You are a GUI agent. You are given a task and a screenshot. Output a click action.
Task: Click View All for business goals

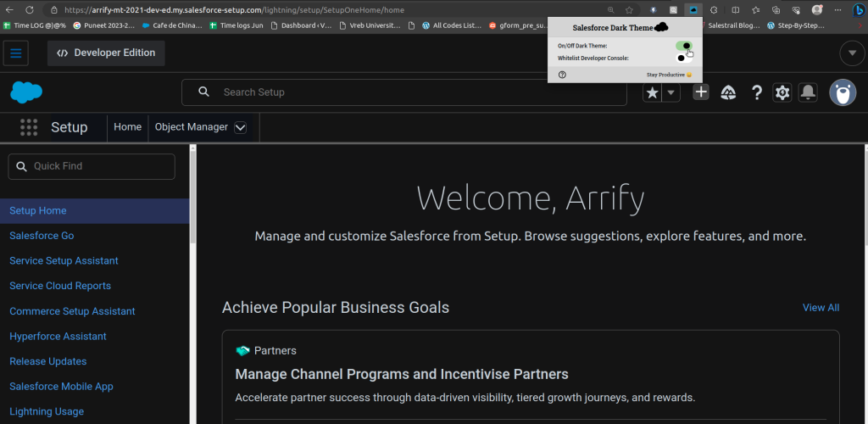click(821, 308)
